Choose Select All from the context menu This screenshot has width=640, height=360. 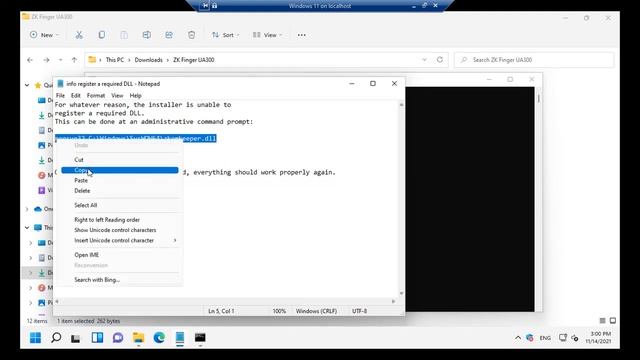120,205
